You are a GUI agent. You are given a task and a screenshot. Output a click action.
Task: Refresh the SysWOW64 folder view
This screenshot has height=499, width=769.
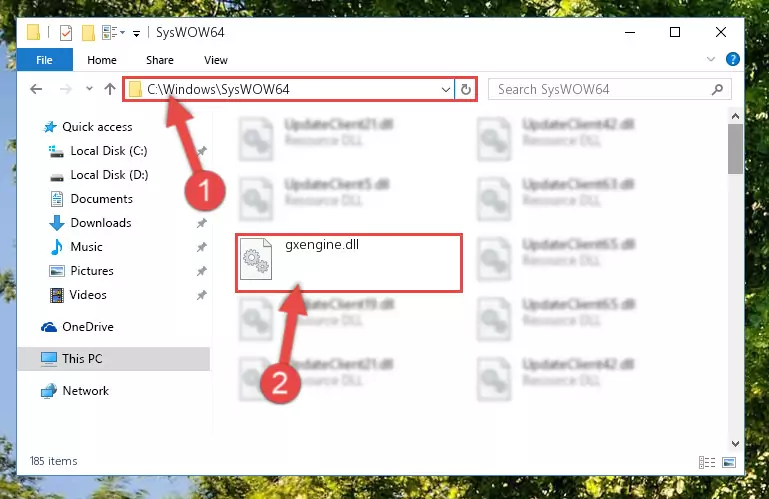coord(465,89)
